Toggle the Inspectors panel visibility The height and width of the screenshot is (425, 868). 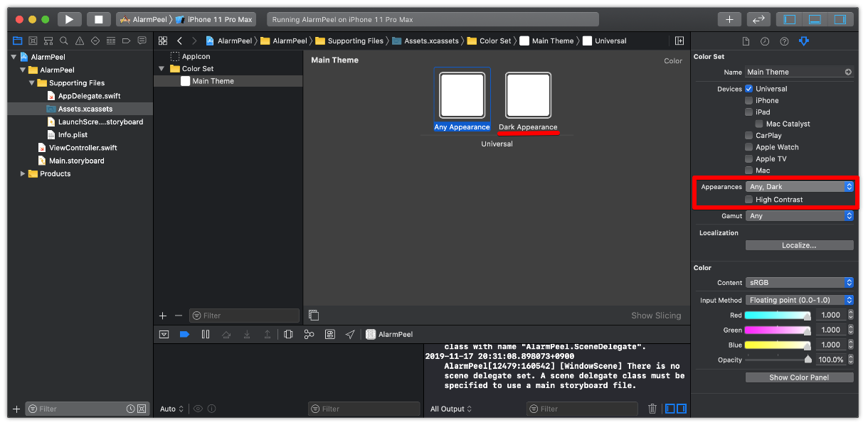840,19
